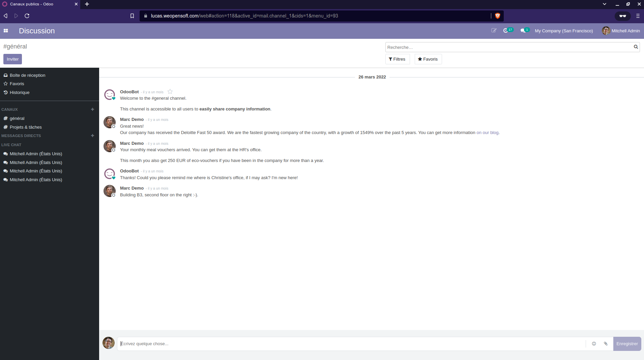Open the 'on our blog' link
The height and width of the screenshot is (360, 644).
click(487, 133)
